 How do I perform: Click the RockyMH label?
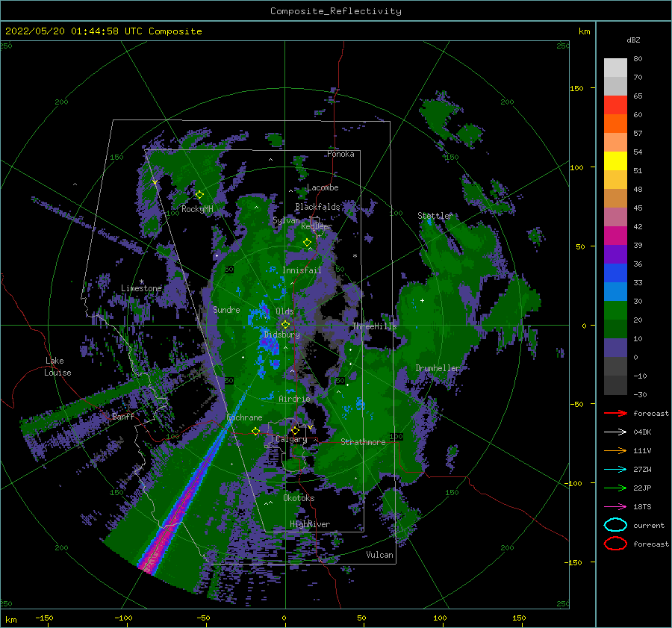click(197, 209)
